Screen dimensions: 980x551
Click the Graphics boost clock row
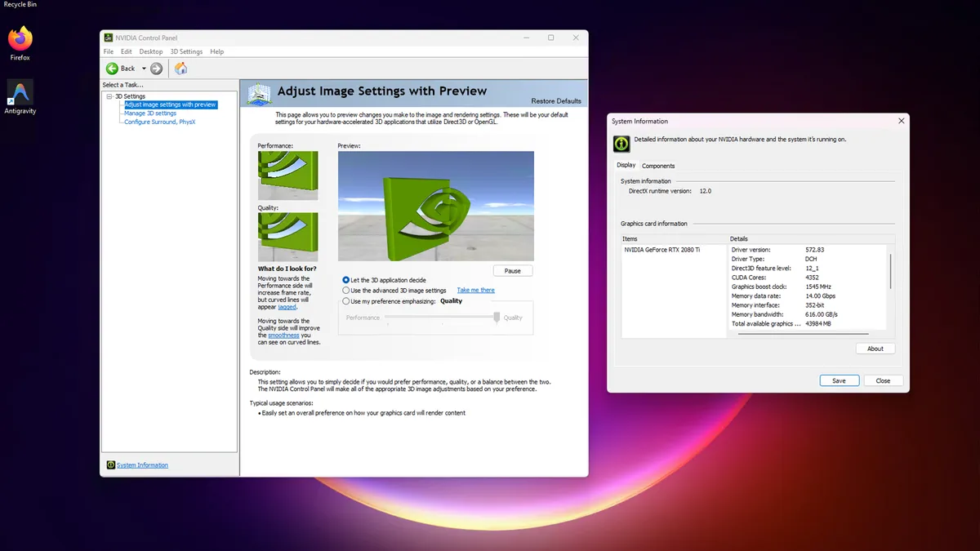click(x=807, y=287)
